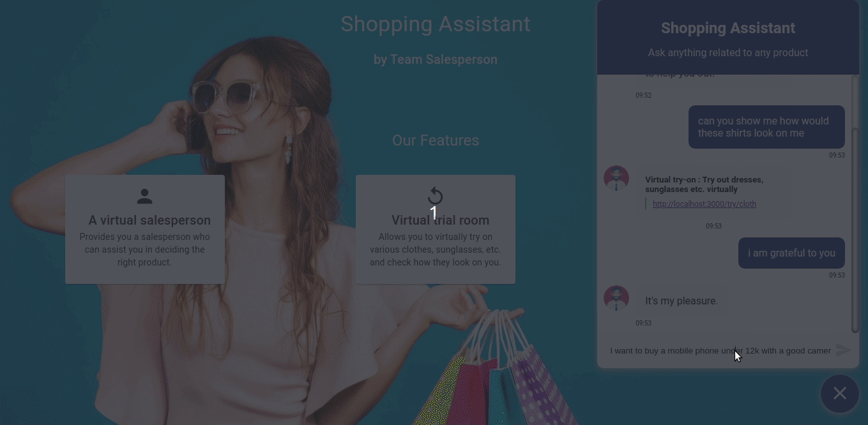The image size is (868, 425).
Task: Select the "A virtual salesperson" feature card
Action: (145, 229)
